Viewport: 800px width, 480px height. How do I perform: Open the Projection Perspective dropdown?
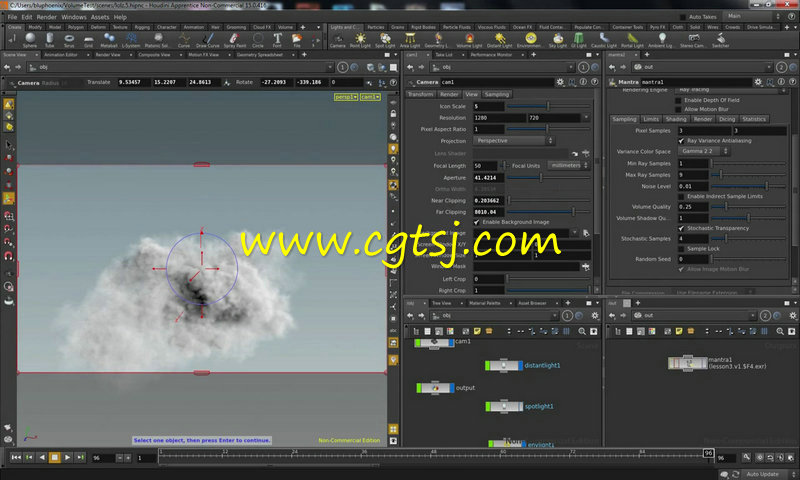click(514, 141)
